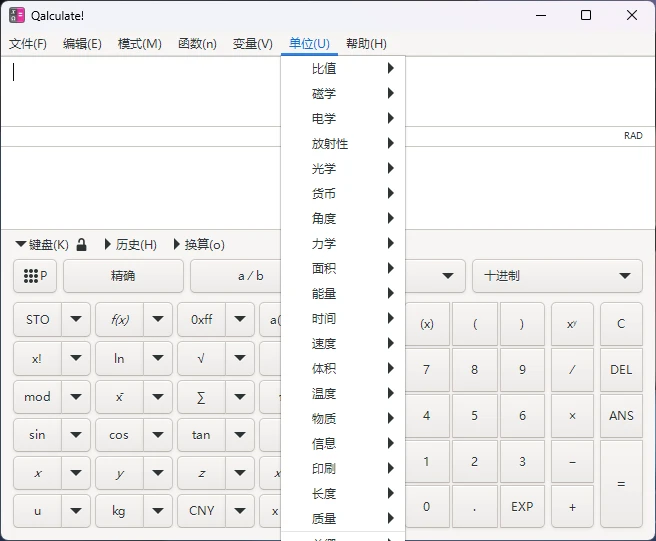Open the 角度 angle submenu

click(x=343, y=218)
